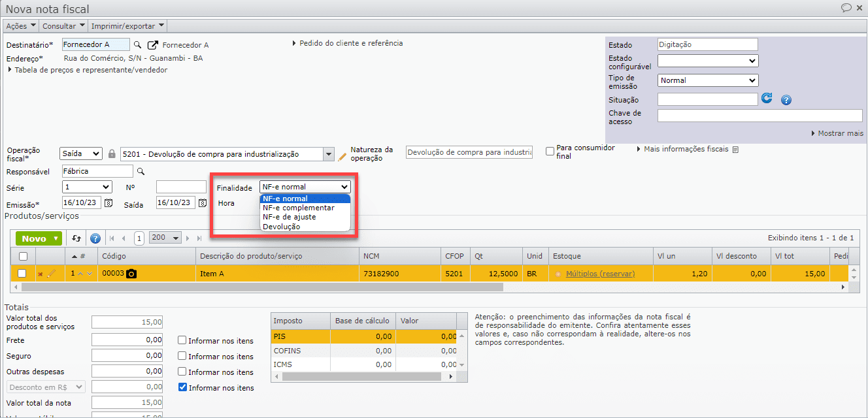Image resolution: width=868 pixels, height=418 pixels.
Task: Click the document icon beside Mais informações fiscais
Action: [x=735, y=149]
